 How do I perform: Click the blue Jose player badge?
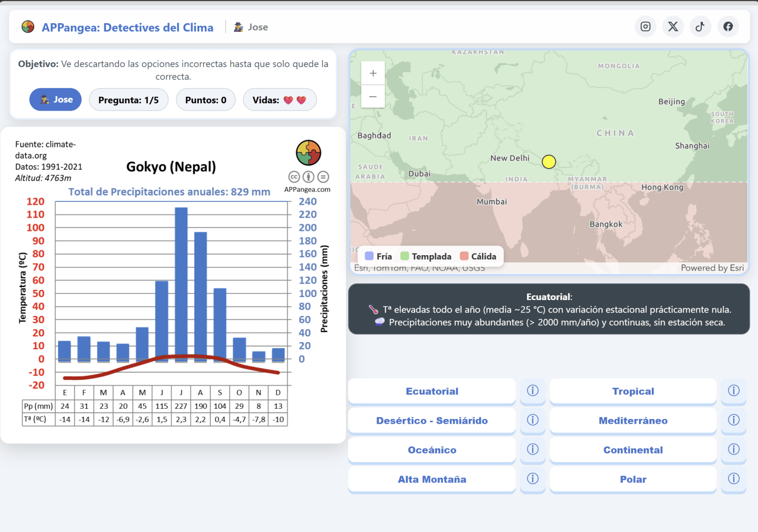(x=56, y=100)
